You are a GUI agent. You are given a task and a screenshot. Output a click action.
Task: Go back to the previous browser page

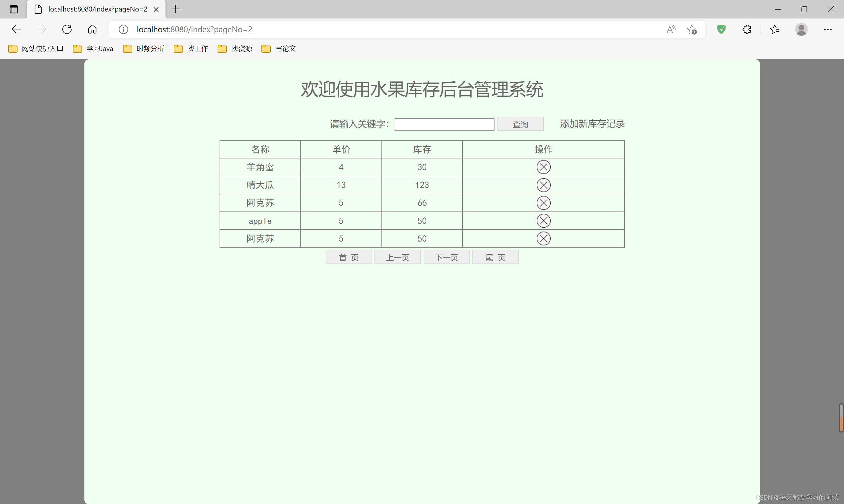tap(16, 30)
